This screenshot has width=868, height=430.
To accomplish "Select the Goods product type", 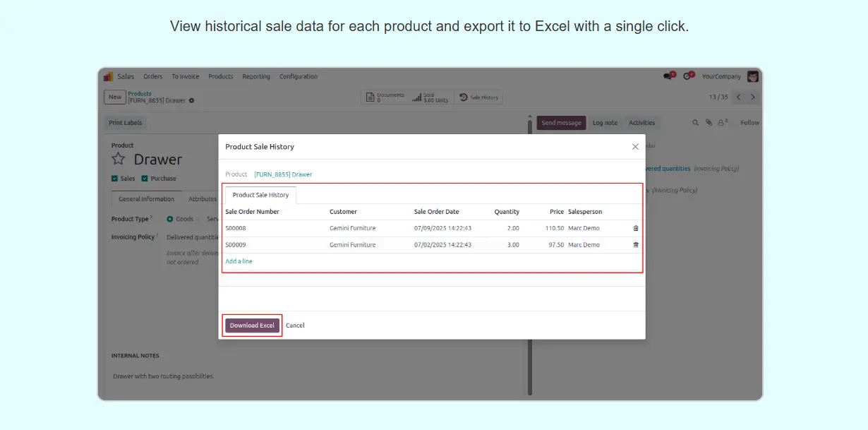I will pos(170,219).
